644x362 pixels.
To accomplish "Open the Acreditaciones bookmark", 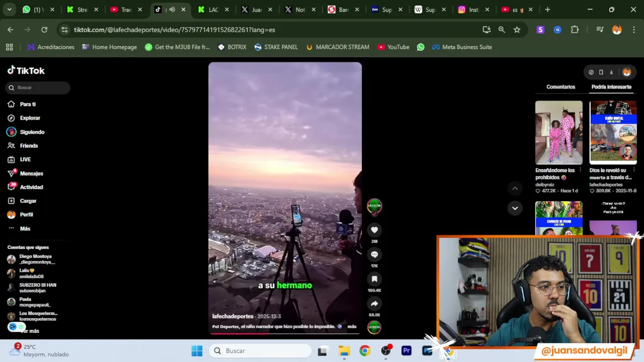I will 51,47.
